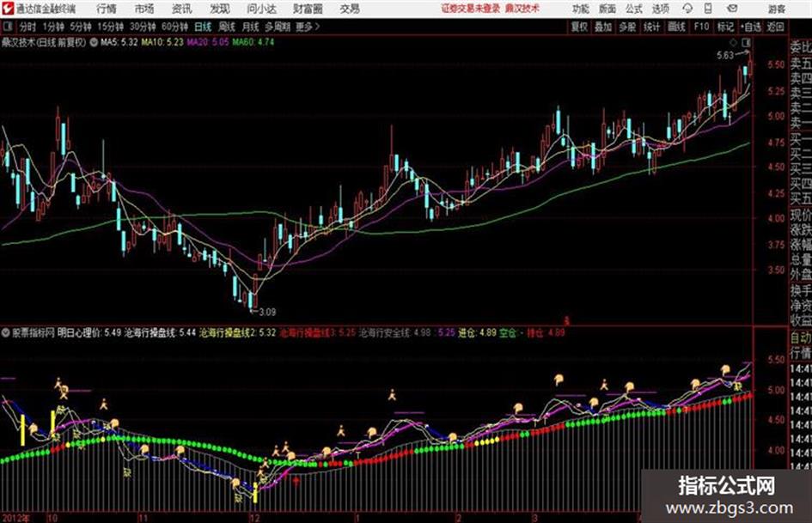
Task: Click the 进仓: 4.89 indicator value
Action: (x=477, y=332)
